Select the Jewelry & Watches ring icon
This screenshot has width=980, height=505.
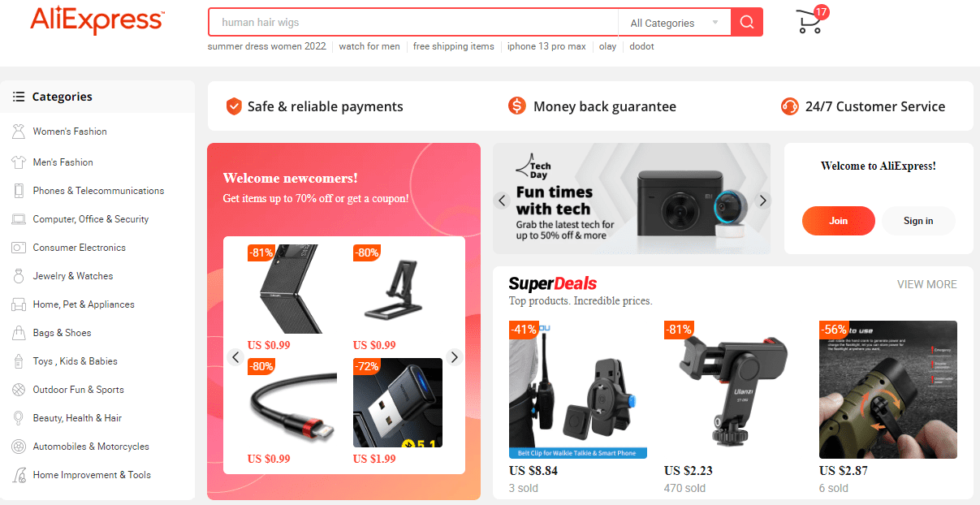[x=19, y=276]
